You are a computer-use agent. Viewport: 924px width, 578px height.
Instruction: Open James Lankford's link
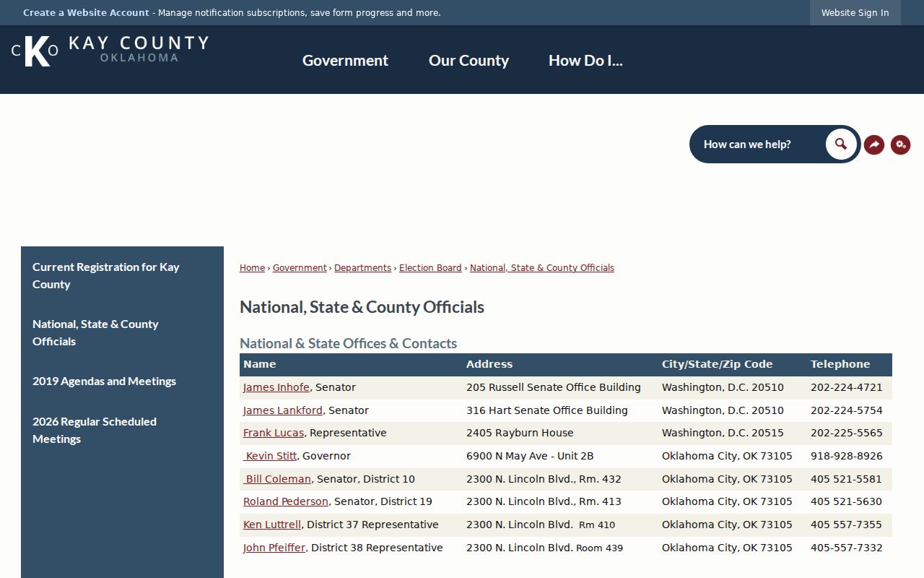283,410
